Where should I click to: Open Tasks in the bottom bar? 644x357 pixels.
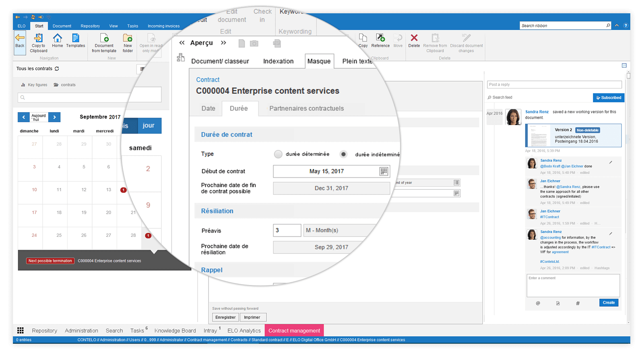coord(137,330)
